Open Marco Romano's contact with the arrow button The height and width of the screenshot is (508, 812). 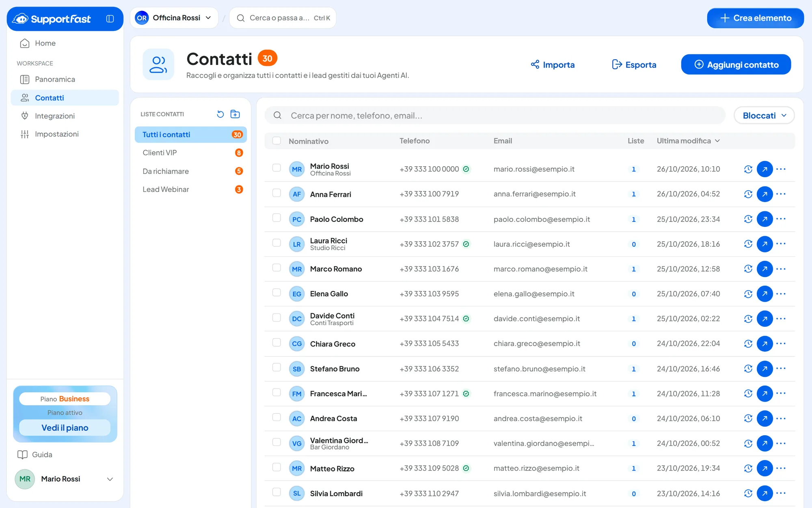click(x=764, y=269)
